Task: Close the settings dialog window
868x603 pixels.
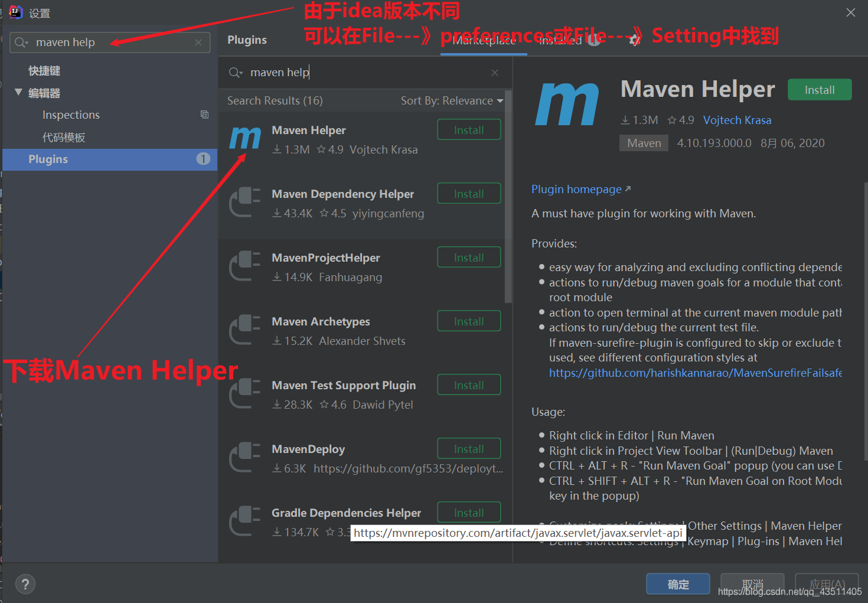Action: (x=850, y=12)
